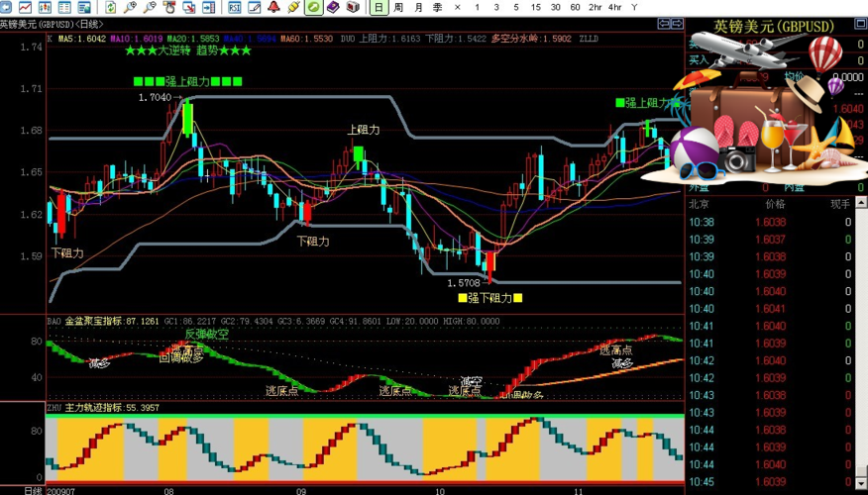Select the 季 quarterly period
Viewport: 868px width, 495px height.
[437, 7]
